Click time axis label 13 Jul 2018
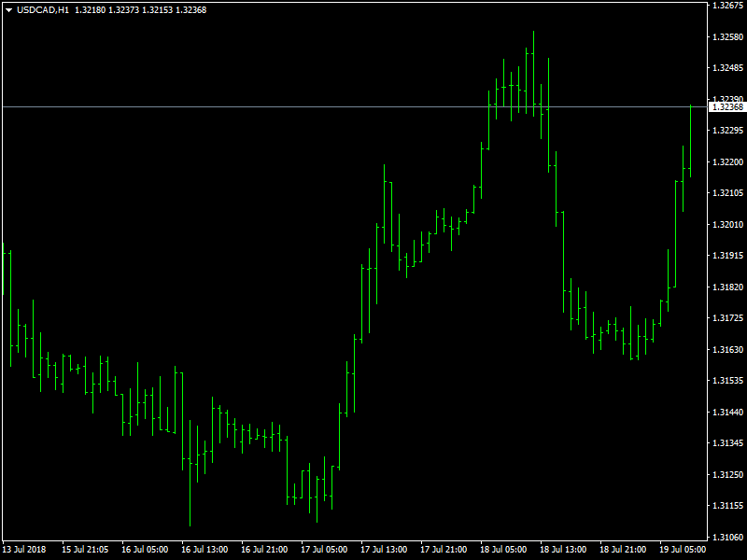The width and height of the screenshot is (747, 560). pos(24,550)
